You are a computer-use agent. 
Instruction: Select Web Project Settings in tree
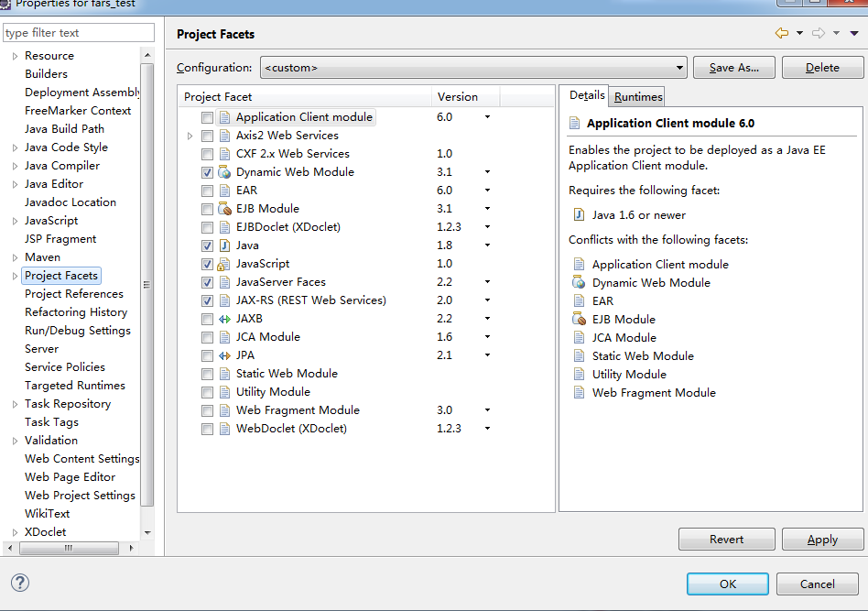(80, 496)
